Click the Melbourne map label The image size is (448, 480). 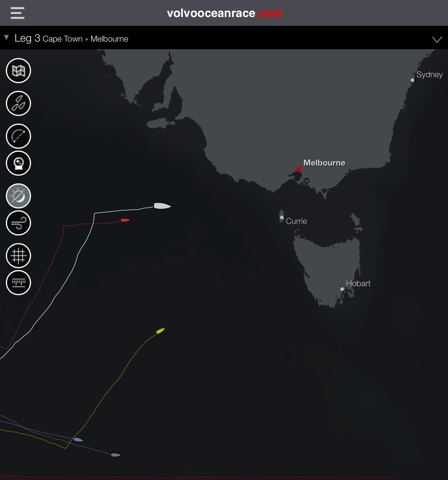(x=324, y=163)
